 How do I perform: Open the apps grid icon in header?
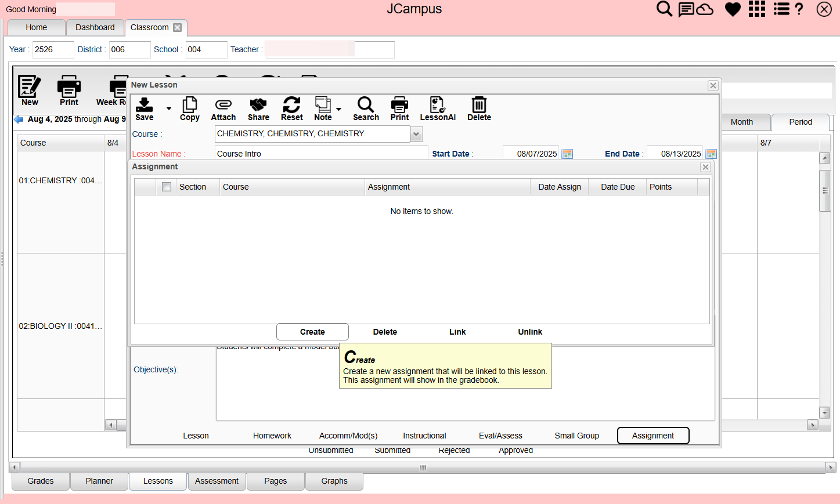coord(757,9)
